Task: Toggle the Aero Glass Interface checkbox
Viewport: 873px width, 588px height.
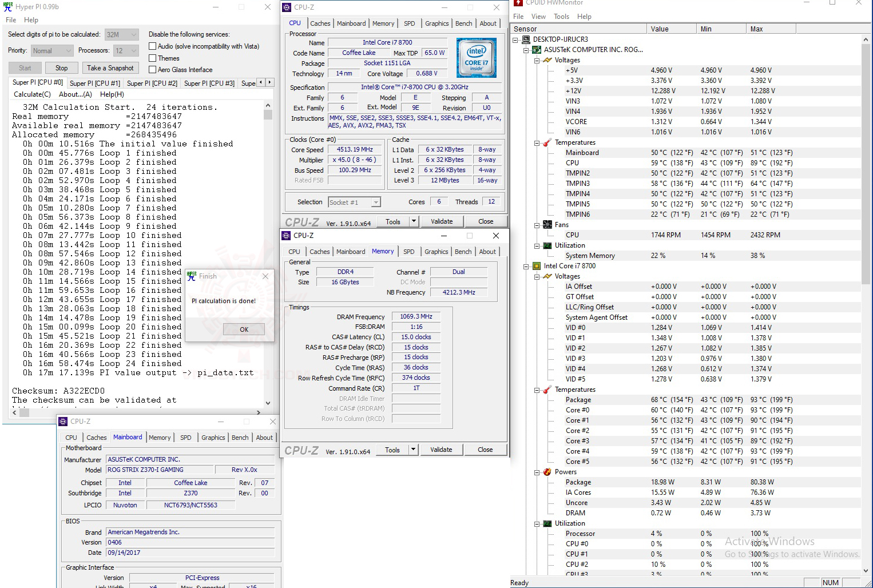Action: coord(152,70)
